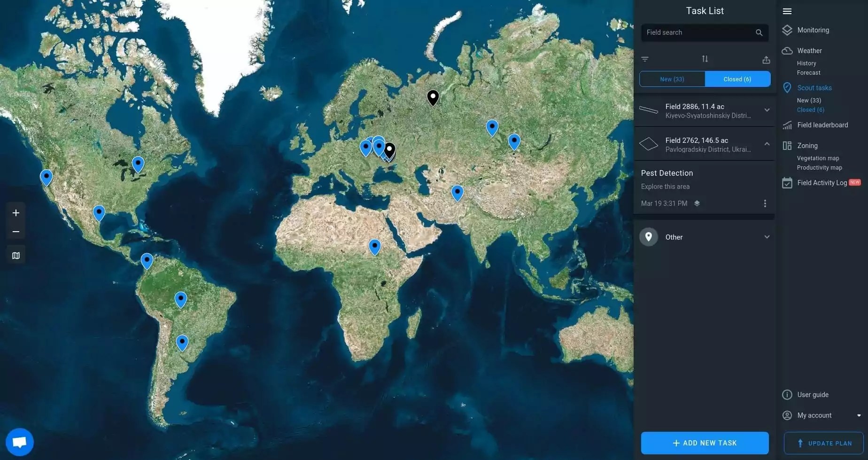This screenshot has height=460, width=868.
Task: Open Vegetation map
Action: point(818,158)
